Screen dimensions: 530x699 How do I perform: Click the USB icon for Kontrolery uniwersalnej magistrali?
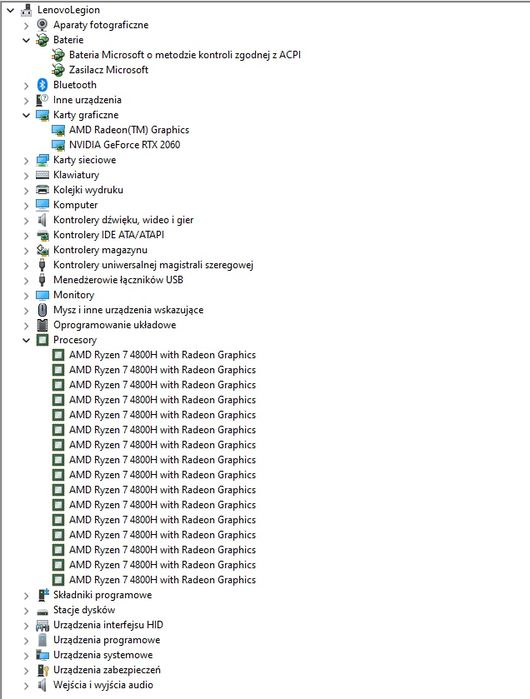42,265
